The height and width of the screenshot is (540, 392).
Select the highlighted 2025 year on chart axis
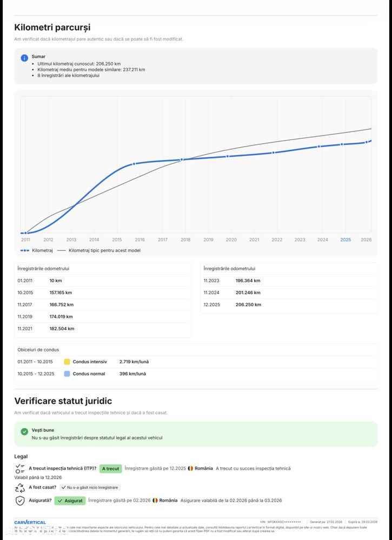tap(346, 239)
